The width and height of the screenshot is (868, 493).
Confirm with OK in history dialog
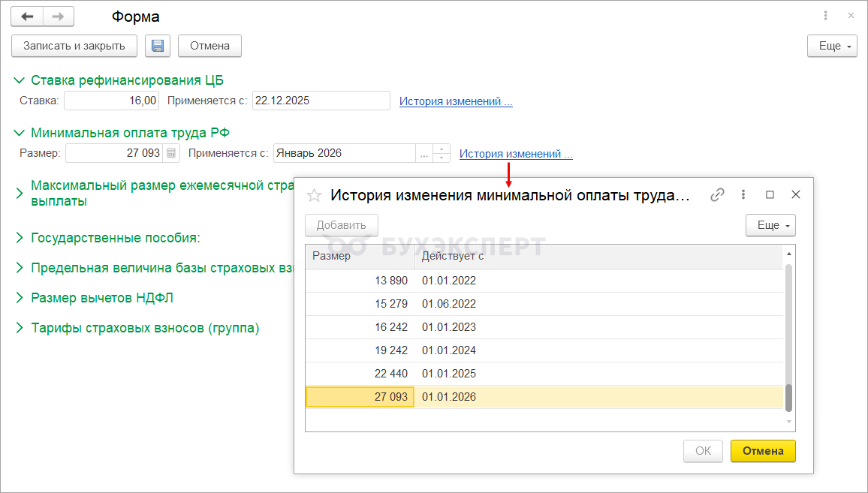703,451
